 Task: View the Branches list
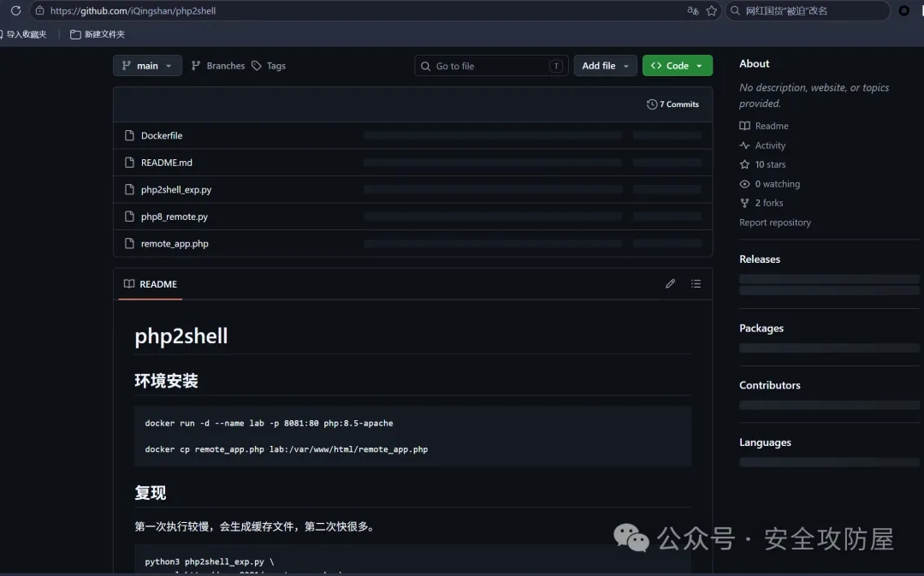218,65
